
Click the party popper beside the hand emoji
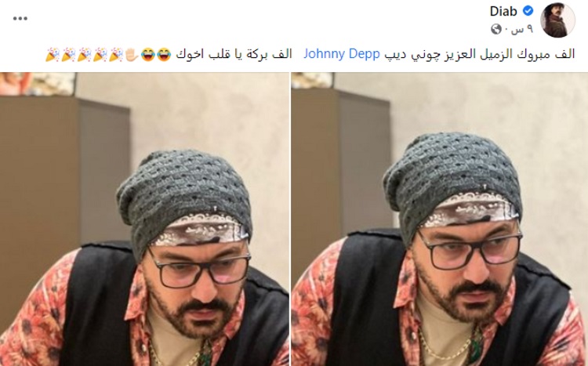click(x=116, y=54)
